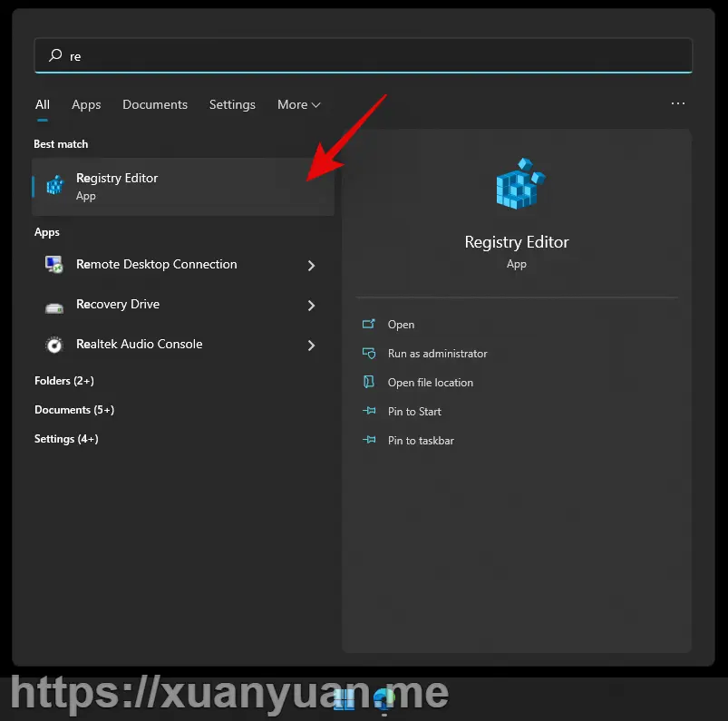The image size is (728, 721).
Task: Click the Recovery Drive icon
Action: pyautogui.click(x=54, y=306)
